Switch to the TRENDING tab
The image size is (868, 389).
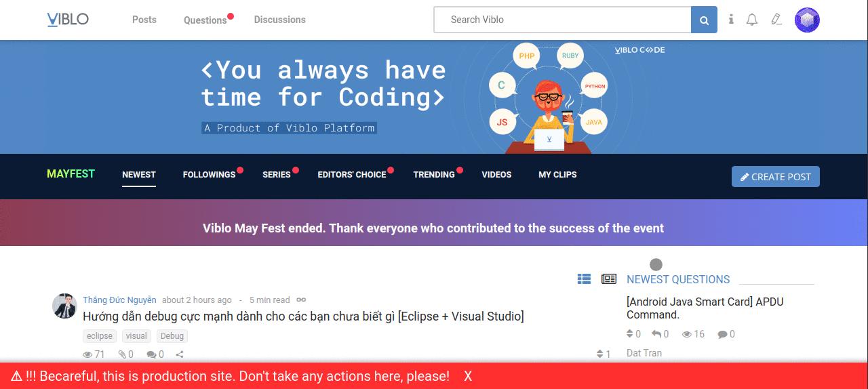434,174
